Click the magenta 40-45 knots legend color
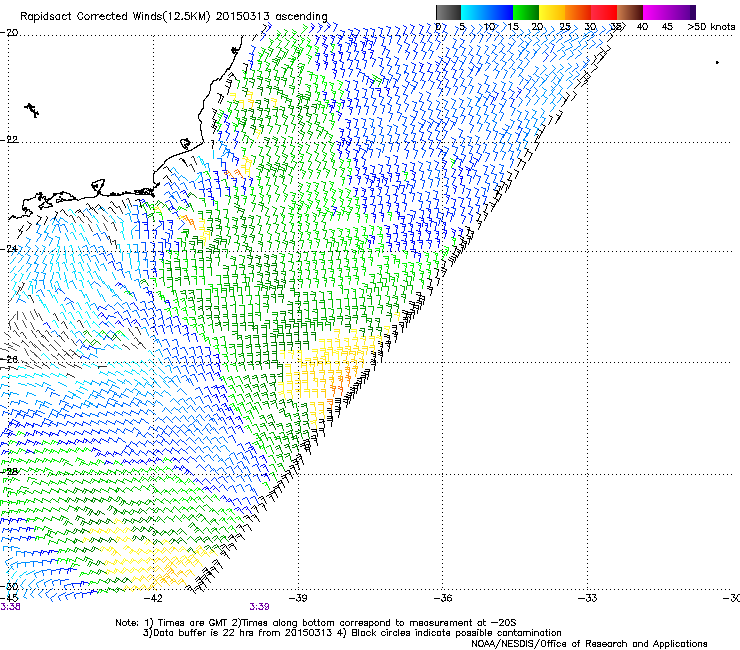Image resolution: width=740 pixels, height=650 pixels. point(656,12)
